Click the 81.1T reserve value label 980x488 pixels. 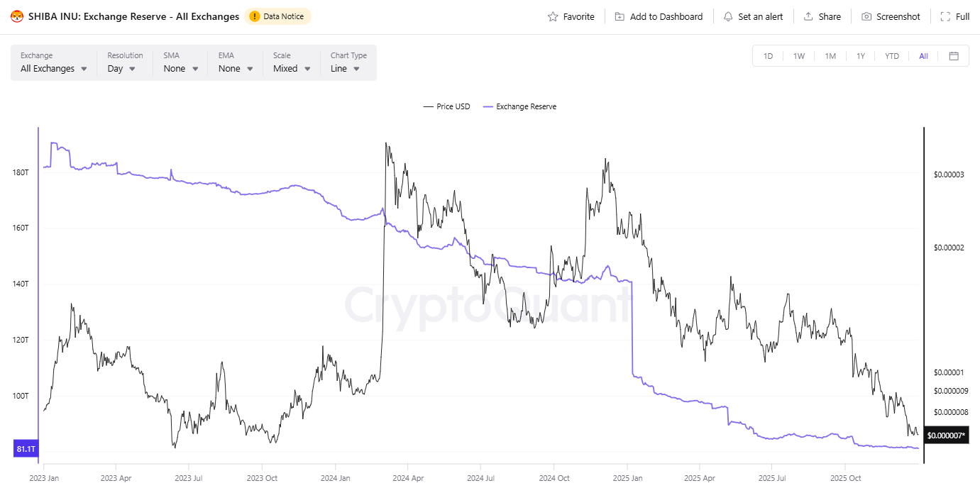coord(25,449)
